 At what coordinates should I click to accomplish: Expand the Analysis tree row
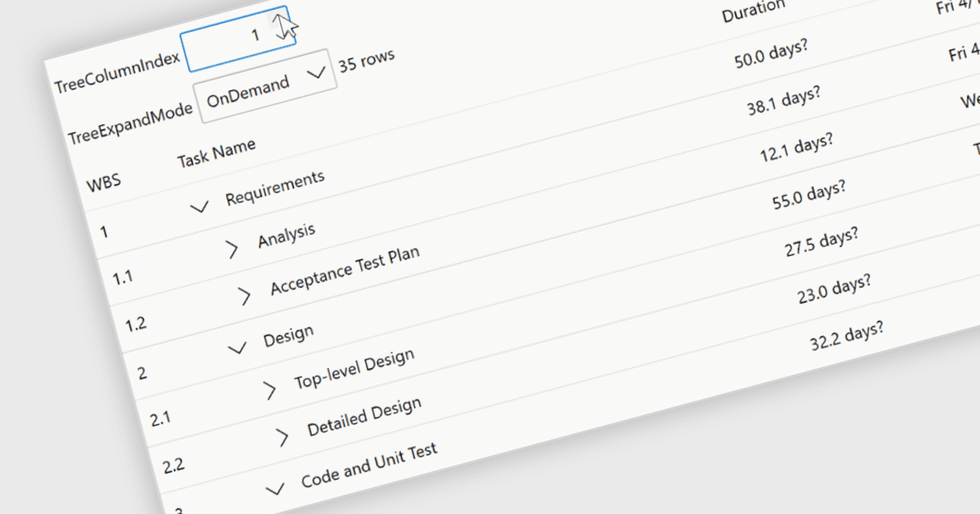[232, 250]
